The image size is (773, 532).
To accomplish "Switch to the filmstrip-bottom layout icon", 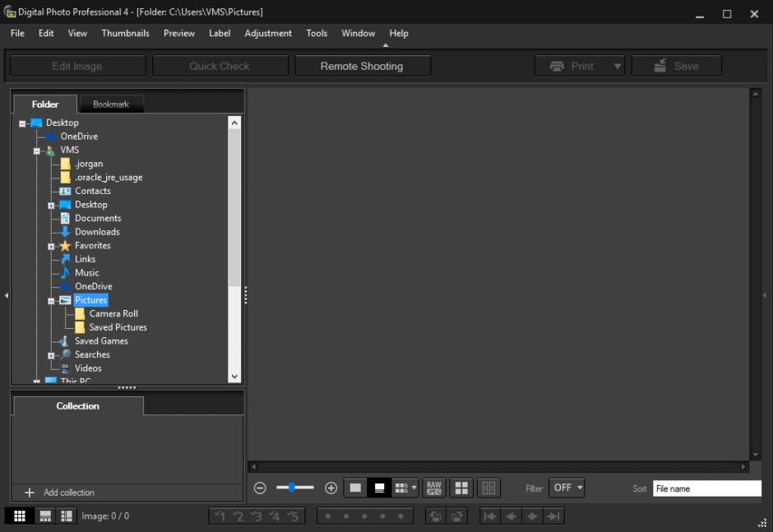I will (x=45, y=516).
